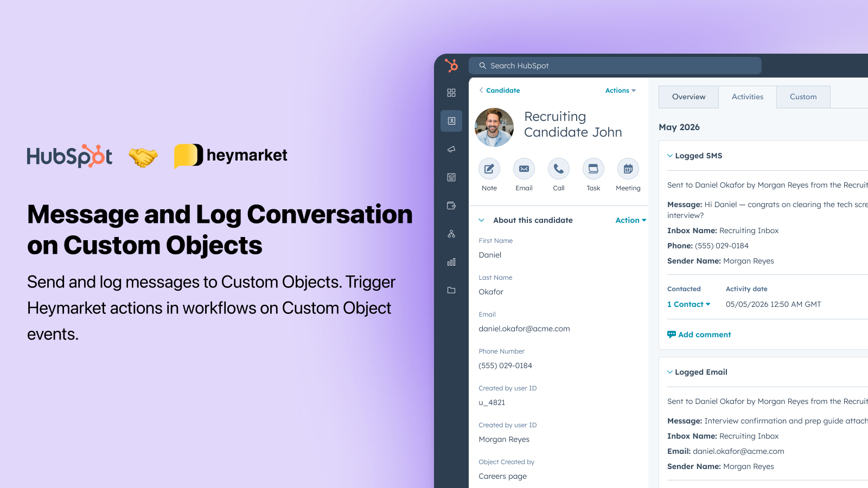The height and width of the screenshot is (488, 868).
Task: Open the content page icon in sidebar
Action: [x=451, y=177]
